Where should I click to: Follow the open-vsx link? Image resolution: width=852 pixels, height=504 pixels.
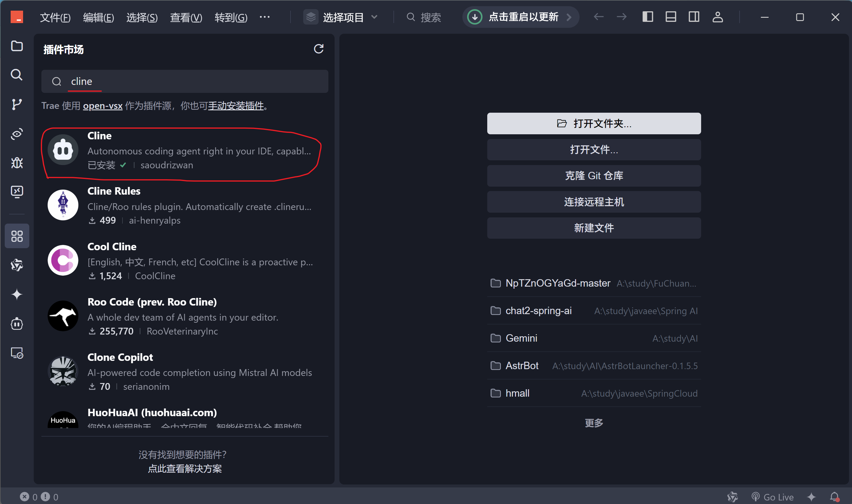[103, 106]
